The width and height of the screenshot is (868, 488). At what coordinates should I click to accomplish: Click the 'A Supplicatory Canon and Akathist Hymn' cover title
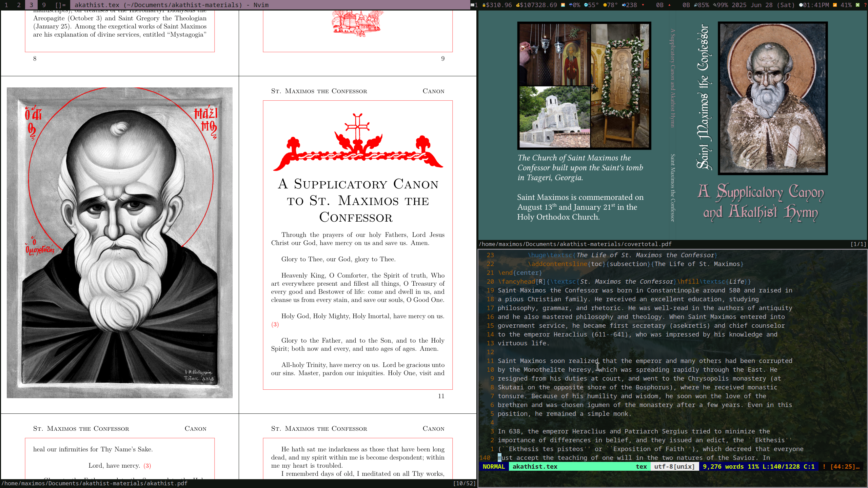click(761, 203)
